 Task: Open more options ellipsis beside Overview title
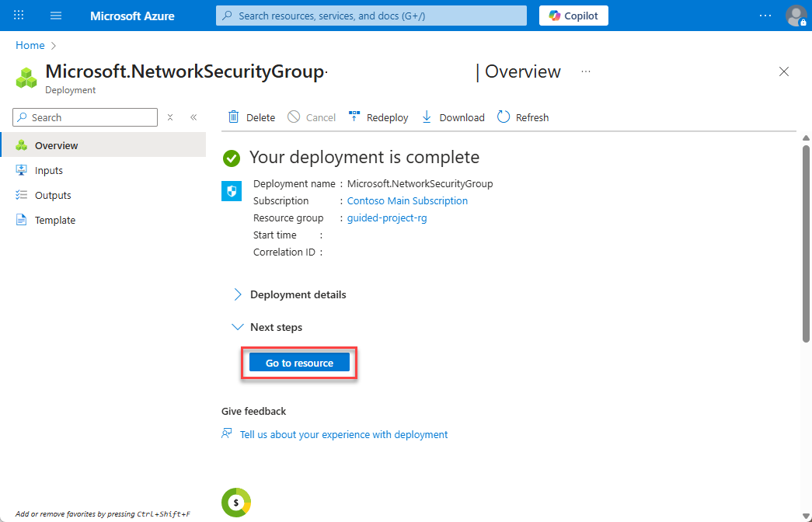pos(586,71)
